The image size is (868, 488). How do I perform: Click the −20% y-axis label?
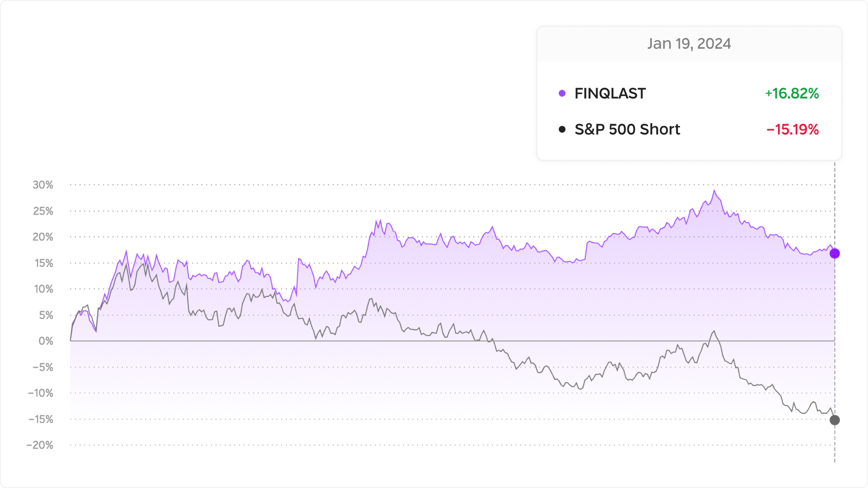pyautogui.click(x=40, y=445)
